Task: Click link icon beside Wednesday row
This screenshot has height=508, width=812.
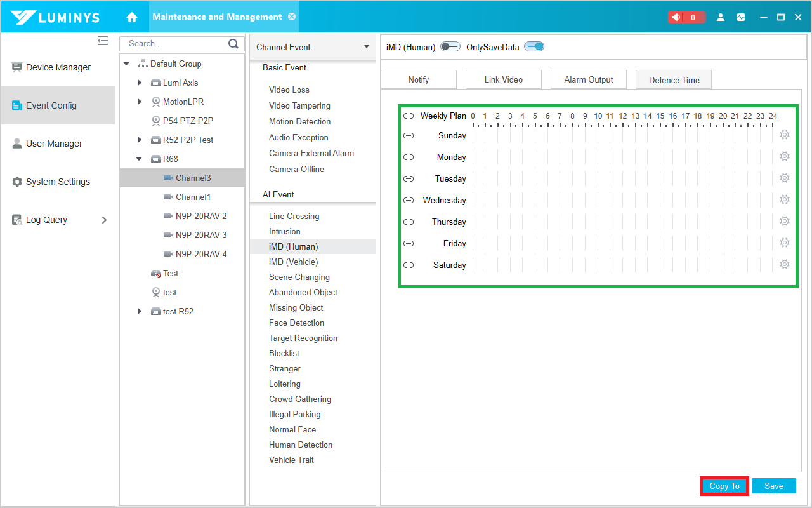Action: coord(409,200)
